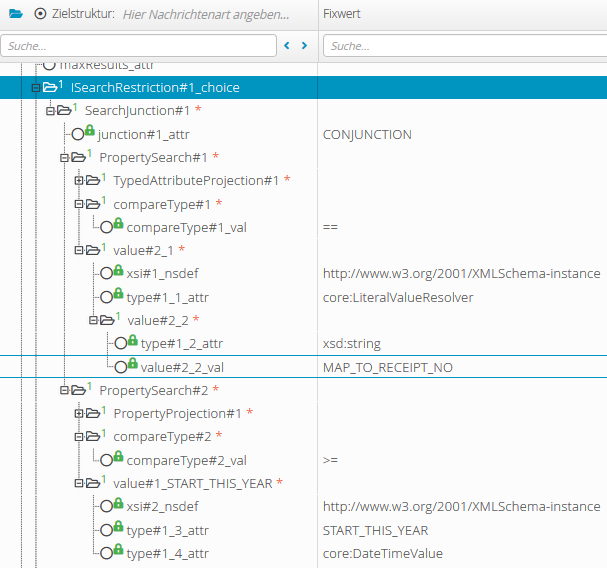Focus the left Suche search field
The image size is (607, 568).
[139, 46]
